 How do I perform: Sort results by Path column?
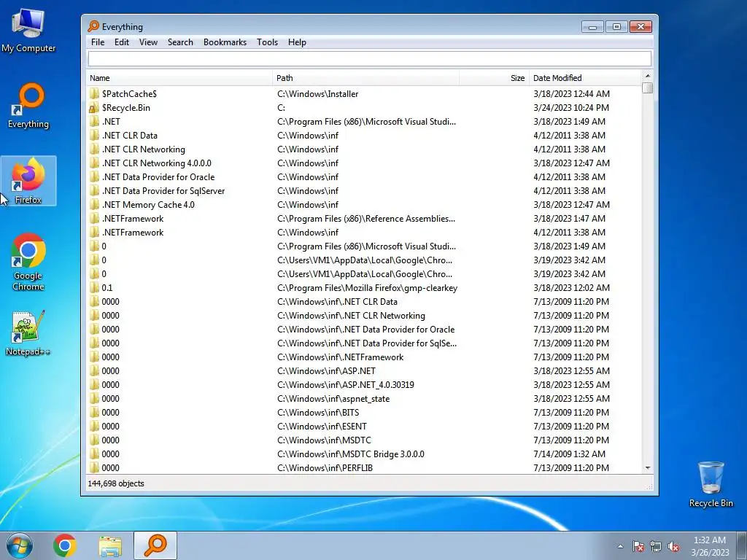[366, 77]
